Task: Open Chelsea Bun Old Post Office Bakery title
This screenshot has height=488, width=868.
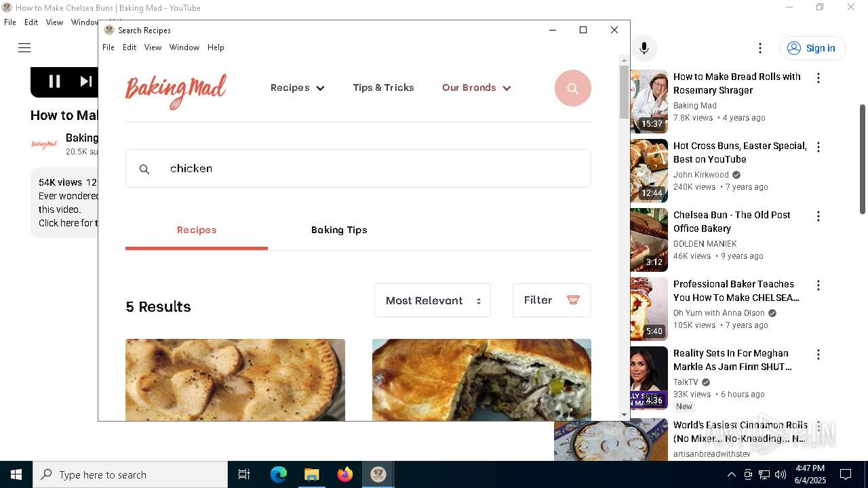Action: click(x=732, y=222)
